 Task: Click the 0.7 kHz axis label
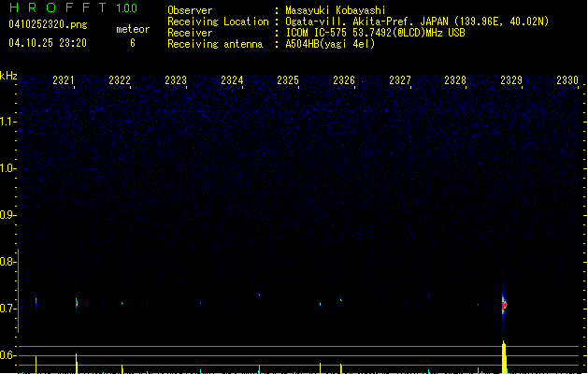[x=7, y=309]
